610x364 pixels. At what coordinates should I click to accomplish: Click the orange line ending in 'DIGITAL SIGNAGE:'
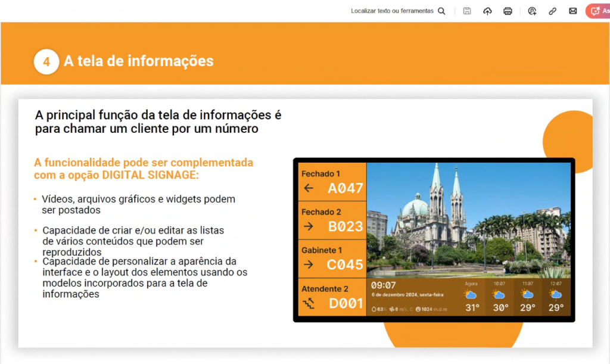click(116, 175)
